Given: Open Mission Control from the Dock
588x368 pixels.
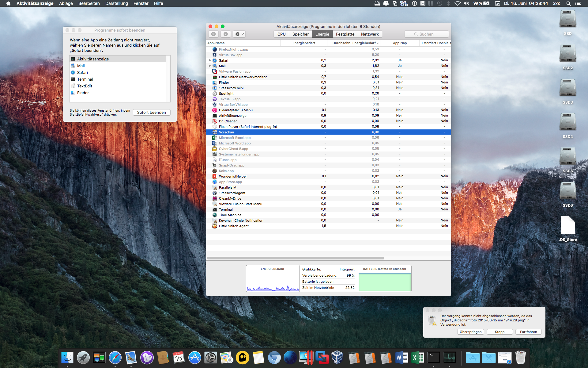Looking at the screenshot, I should point(99,358).
